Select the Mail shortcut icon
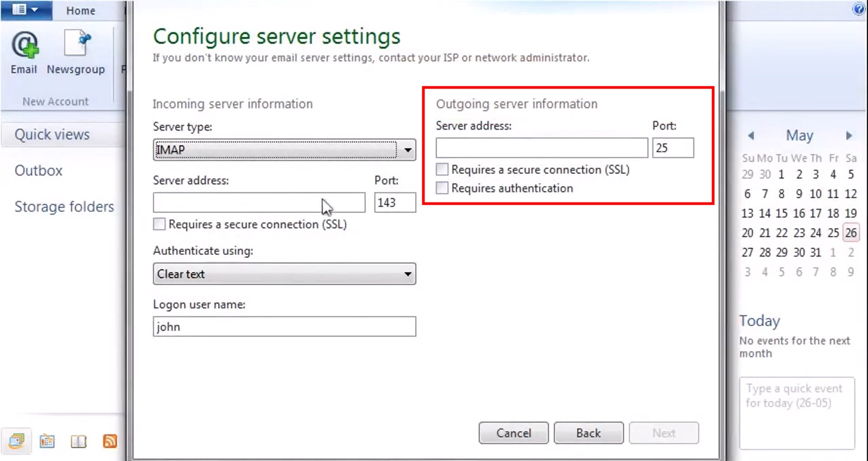 (17, 441)
